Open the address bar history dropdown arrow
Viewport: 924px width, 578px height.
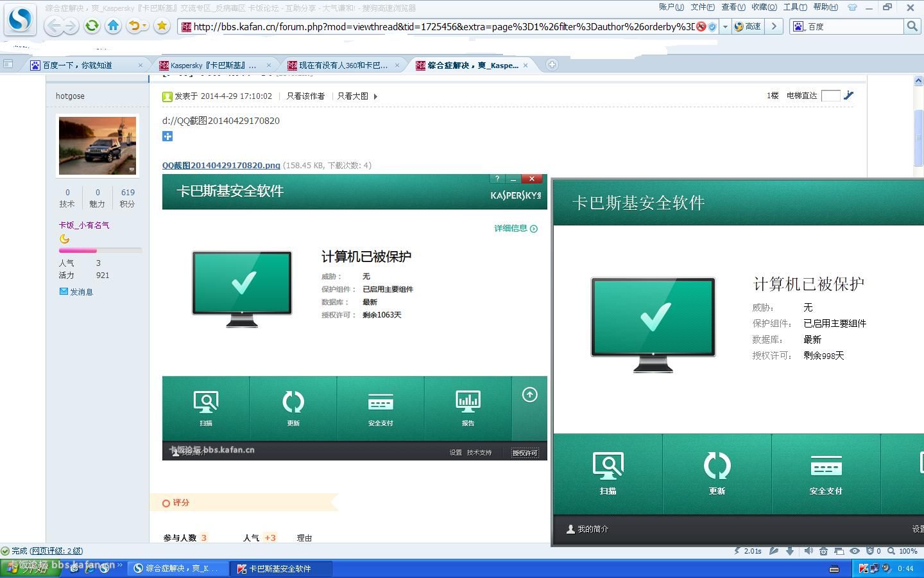click(x=725, y=26)
